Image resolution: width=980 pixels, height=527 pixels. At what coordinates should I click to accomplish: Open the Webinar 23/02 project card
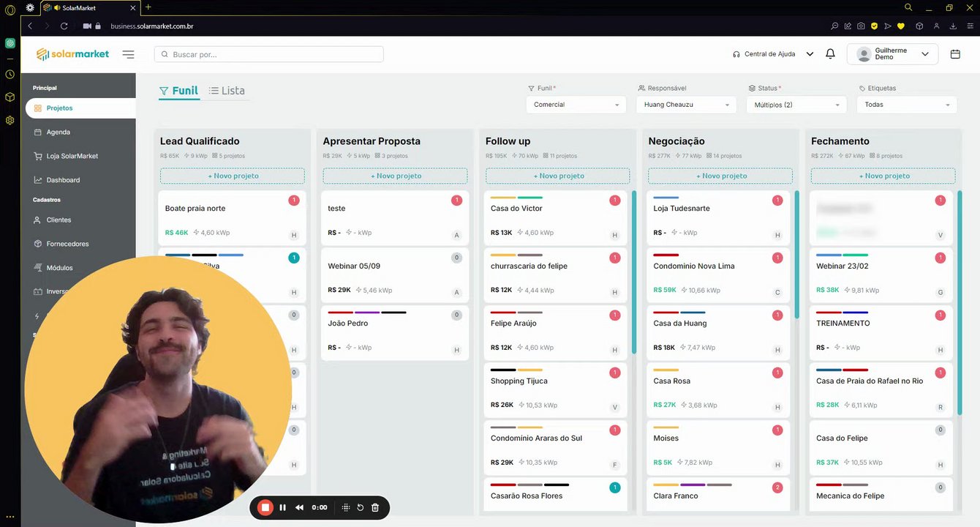click(x=881, y=275)
